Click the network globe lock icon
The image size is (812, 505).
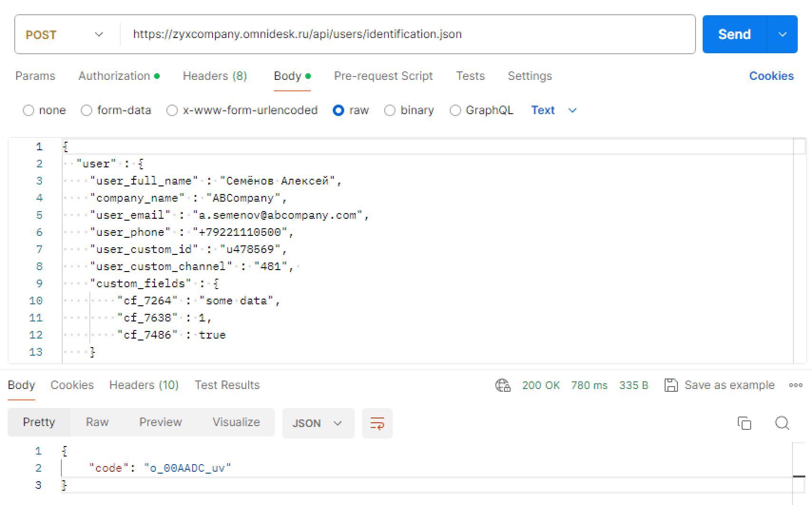pyautogui.click(x=503, y=385)
